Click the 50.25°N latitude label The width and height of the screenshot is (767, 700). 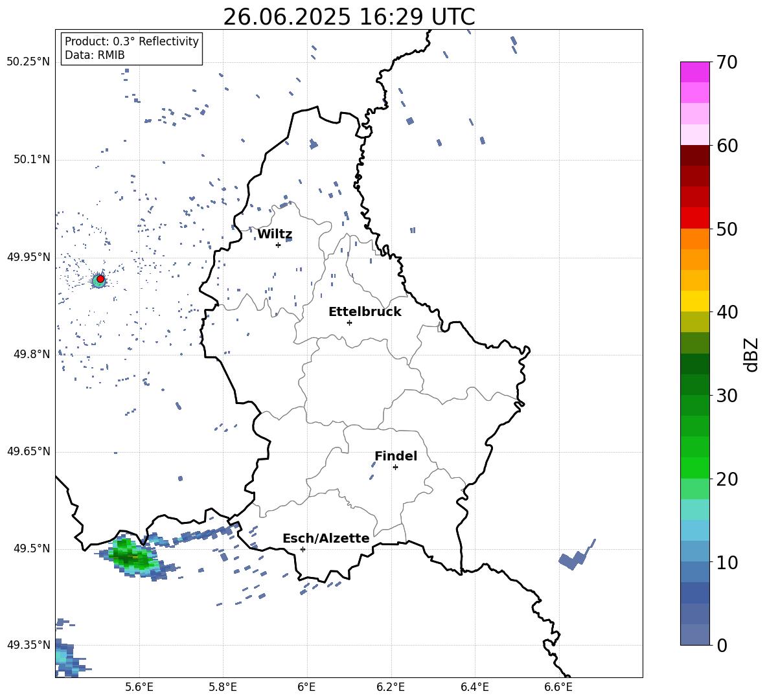click(29, 62)
